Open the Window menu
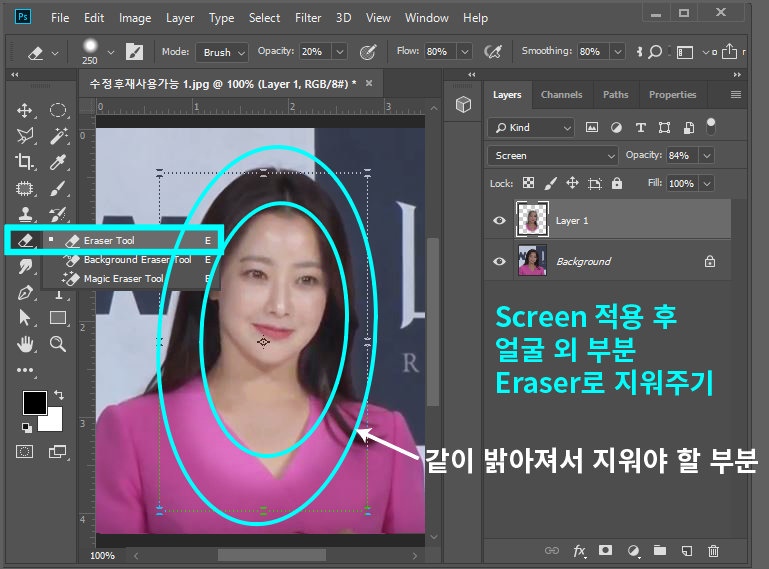 [426, 18]
